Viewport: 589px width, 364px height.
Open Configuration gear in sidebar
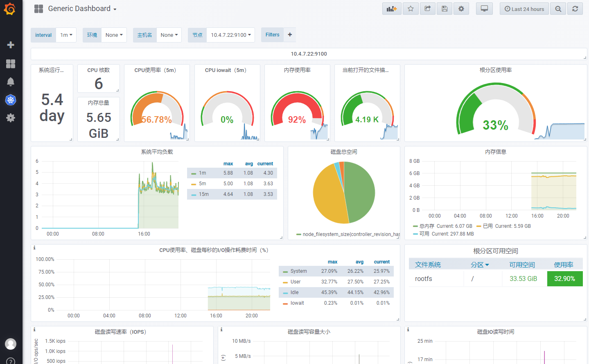pos(11,118)
